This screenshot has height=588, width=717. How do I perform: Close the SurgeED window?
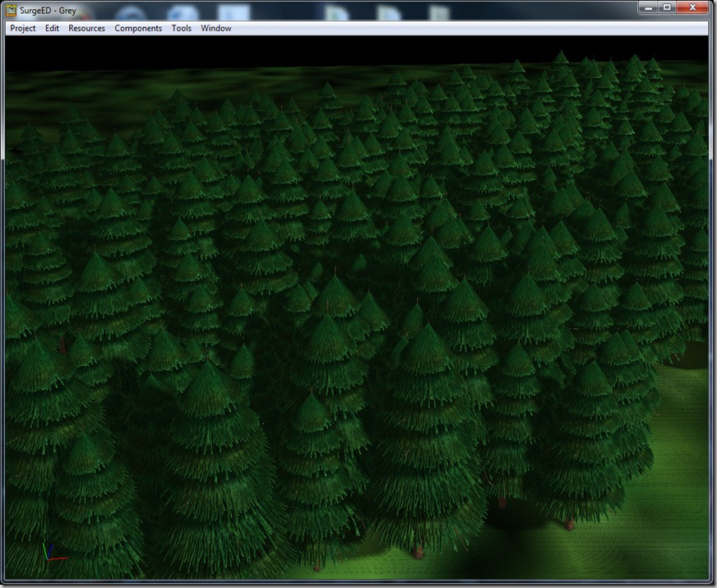693,7
